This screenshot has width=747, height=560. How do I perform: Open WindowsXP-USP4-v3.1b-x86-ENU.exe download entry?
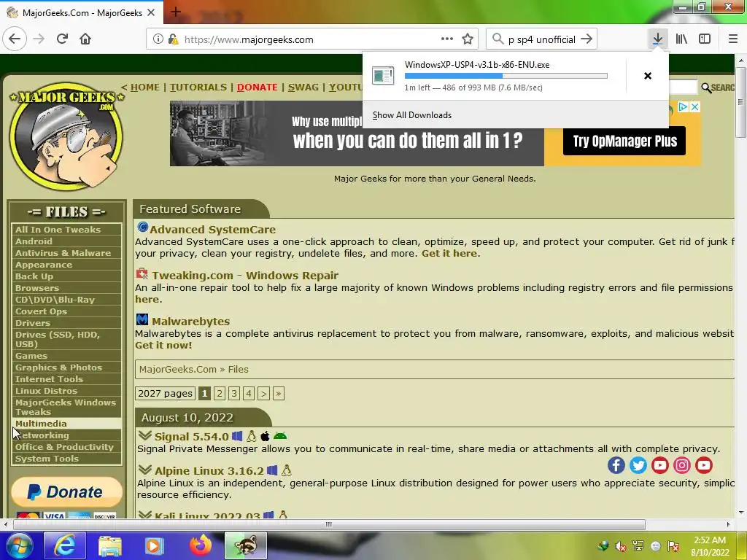click(495, 76)
